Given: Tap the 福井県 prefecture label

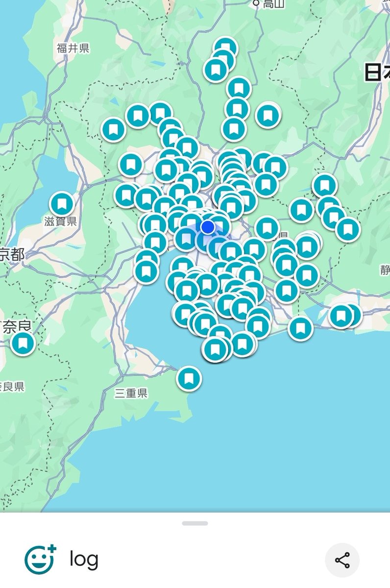Looking at the screenshot, I should (x=73, y=48).
